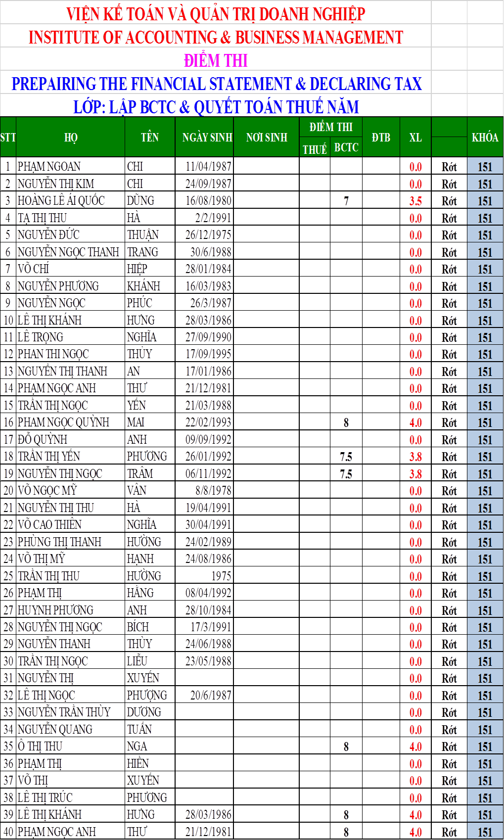Screen dimensions: 504x840
Task: Select the "XL" column header
Action: (x=415, y=138)
